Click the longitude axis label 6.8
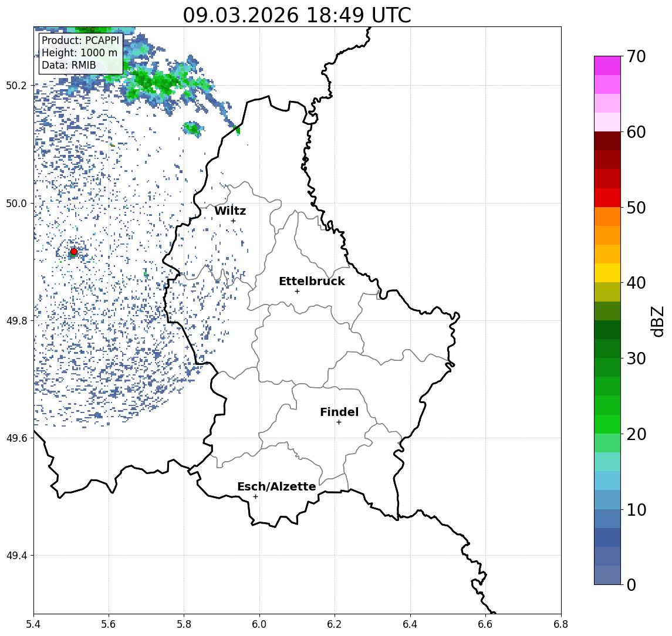Viewport: 672px width, 636px height. (561, 624)
